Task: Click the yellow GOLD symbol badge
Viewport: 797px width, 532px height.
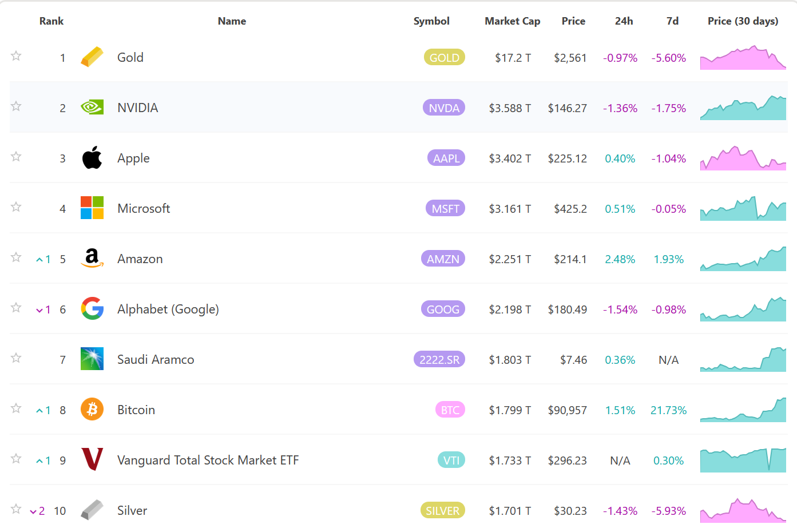Action: click(x=445, y=57)
